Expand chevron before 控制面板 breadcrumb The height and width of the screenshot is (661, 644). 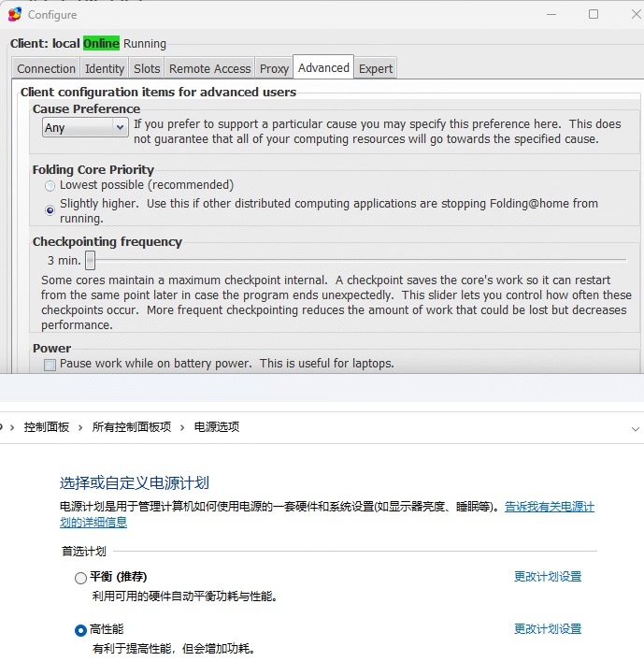point(12,428)
